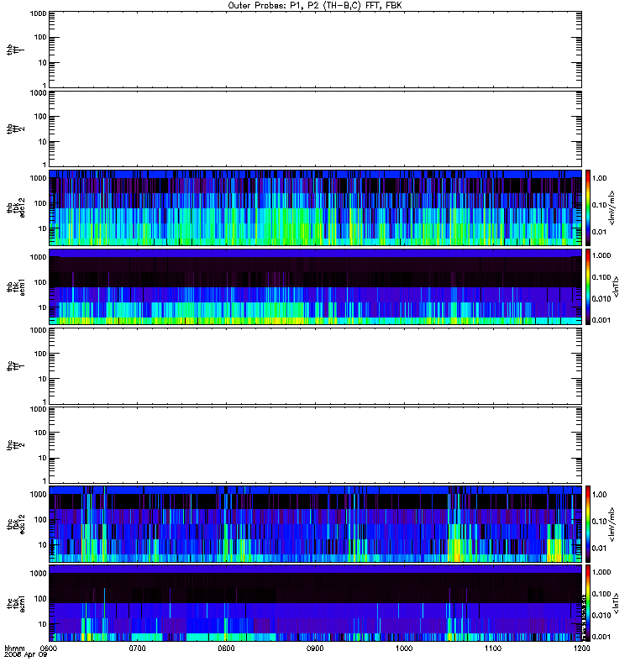Viewport: 630px width, 672px height.
Task: Click the empty thb fff 2 plot panel
Action: point(316,129)
